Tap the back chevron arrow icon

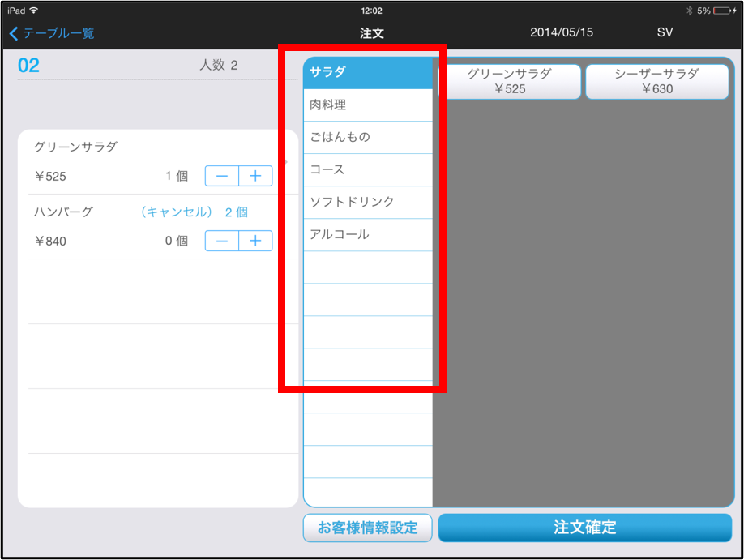(14, 33)
